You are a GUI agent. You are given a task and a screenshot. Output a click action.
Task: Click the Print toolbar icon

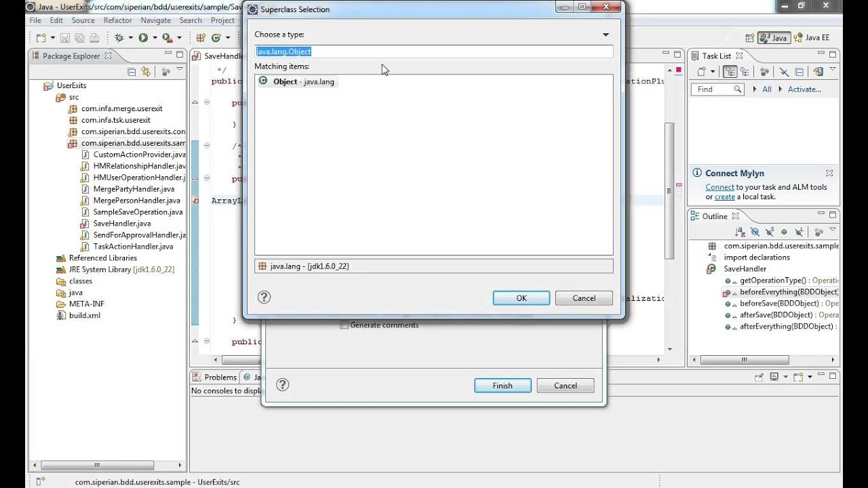(x=94, y=38)
